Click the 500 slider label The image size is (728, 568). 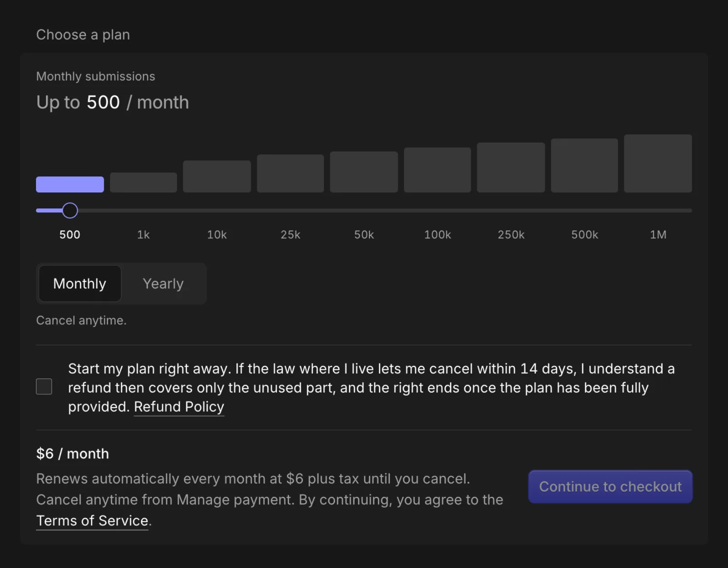click(x=70, y=235)
